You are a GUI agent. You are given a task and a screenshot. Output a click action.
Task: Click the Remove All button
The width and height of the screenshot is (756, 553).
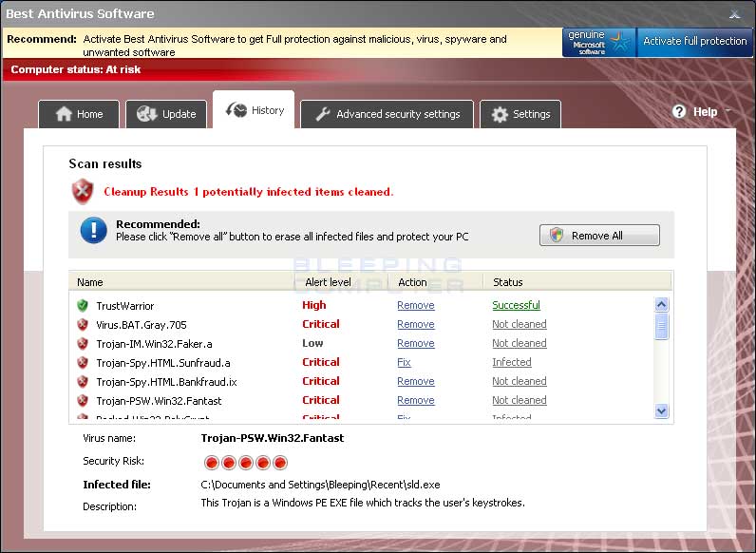tap(599, 236)
